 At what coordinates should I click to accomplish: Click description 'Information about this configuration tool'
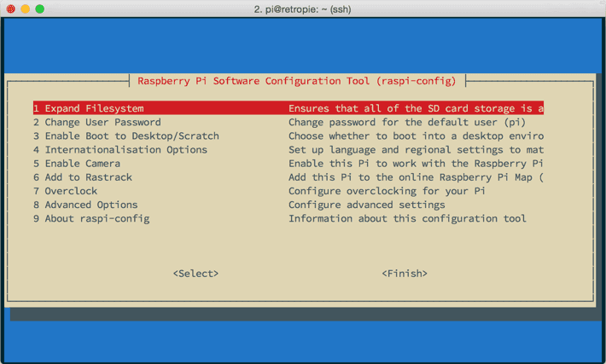click(407, 218)
